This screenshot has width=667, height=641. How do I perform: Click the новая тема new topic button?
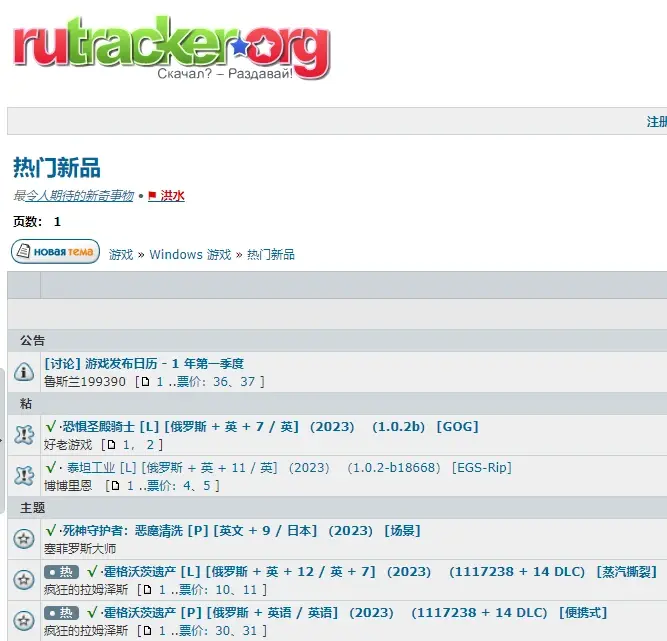(55, 252)
